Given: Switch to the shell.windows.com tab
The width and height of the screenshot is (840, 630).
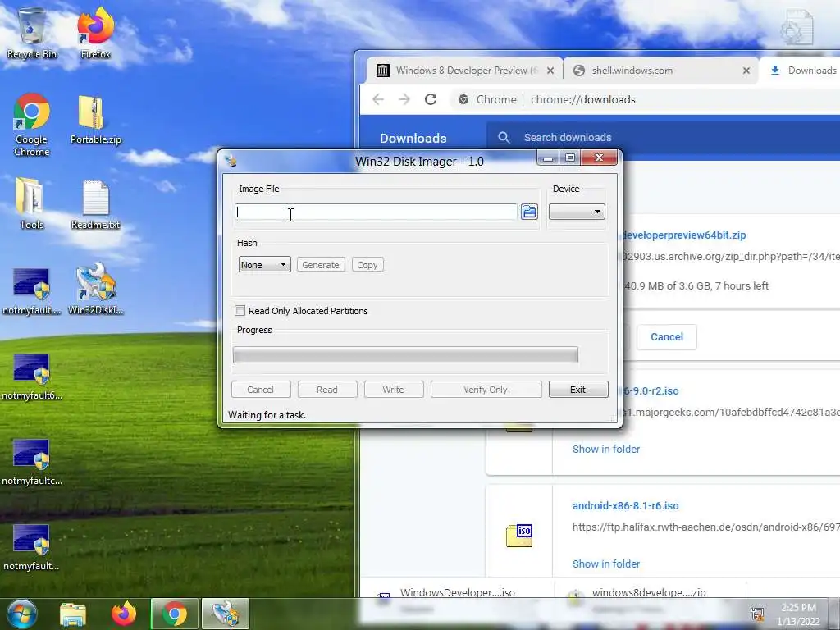Looking at the screenshot, I should pyautogui.click(x=661, y=71).
